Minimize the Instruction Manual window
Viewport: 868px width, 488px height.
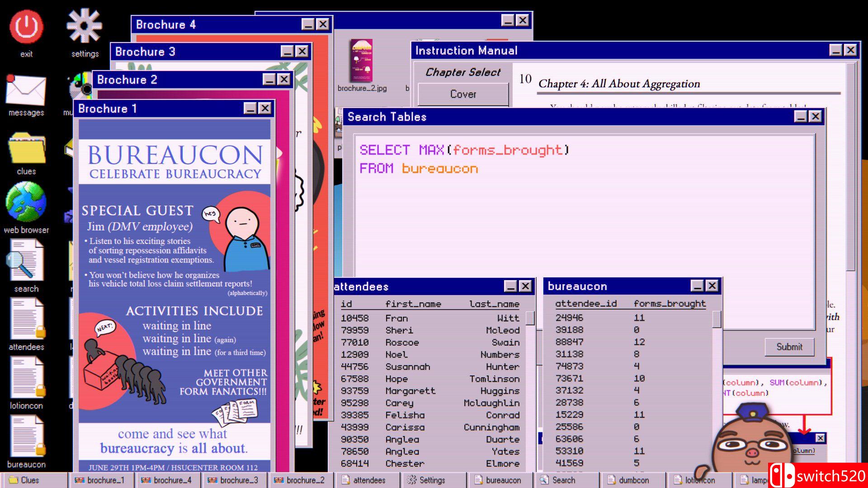click(835, 50)
